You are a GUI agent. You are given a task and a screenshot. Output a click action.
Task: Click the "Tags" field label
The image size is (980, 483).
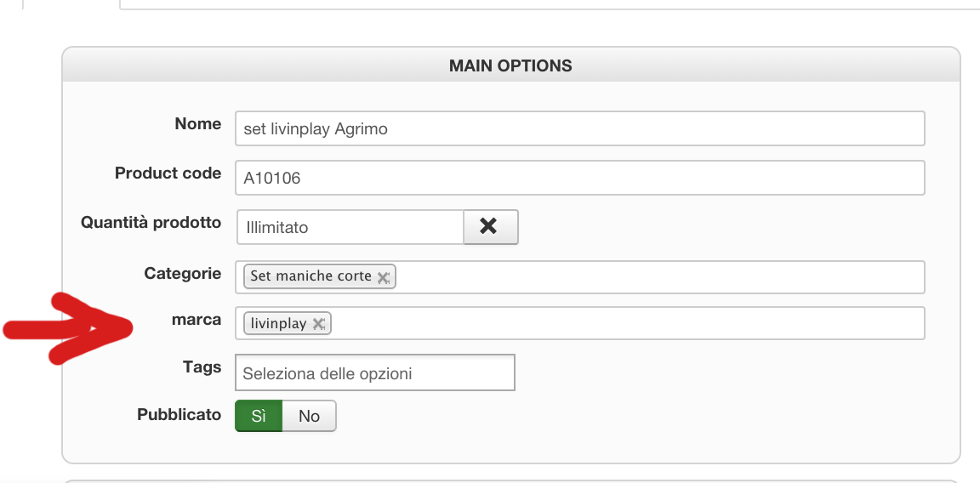tap(202, 367)
